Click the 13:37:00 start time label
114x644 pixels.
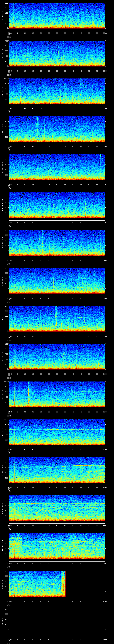[9, 525]
